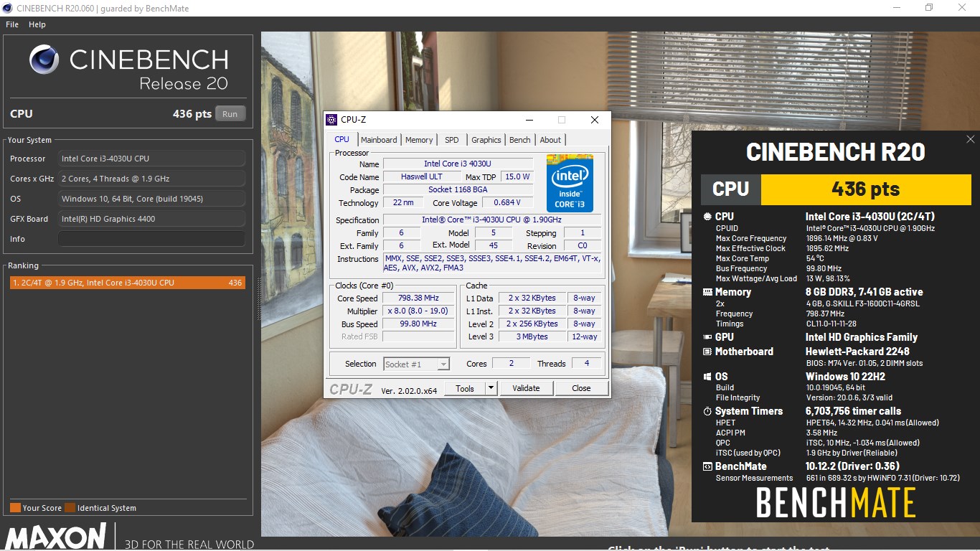
Task: Select the Info input field
Action: pos(151,239)
